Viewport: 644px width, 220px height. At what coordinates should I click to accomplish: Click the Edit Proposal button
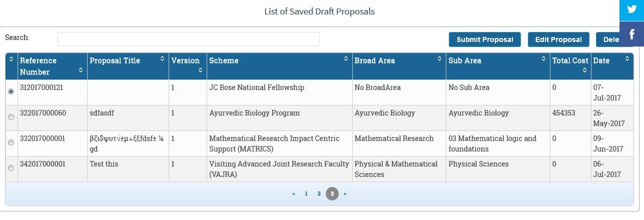coord(558,39)
